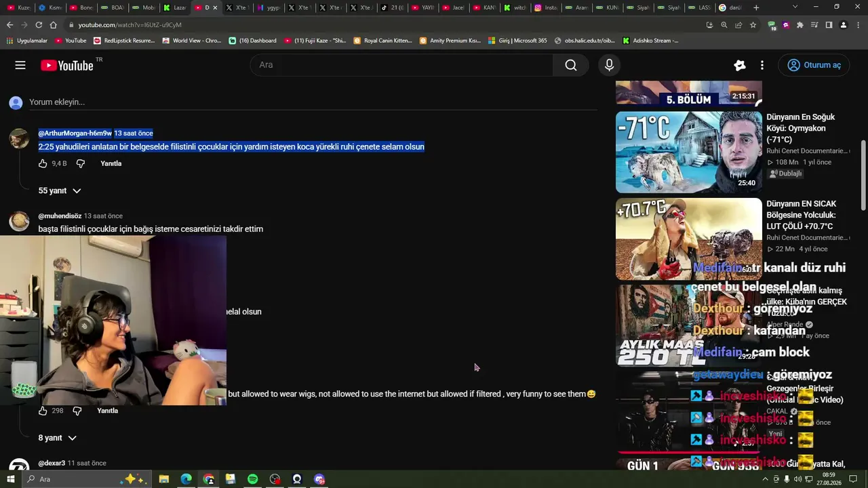Open the RedLipstick Resurre... bookmark
868x488 pixels.
(x=124, y=41)
